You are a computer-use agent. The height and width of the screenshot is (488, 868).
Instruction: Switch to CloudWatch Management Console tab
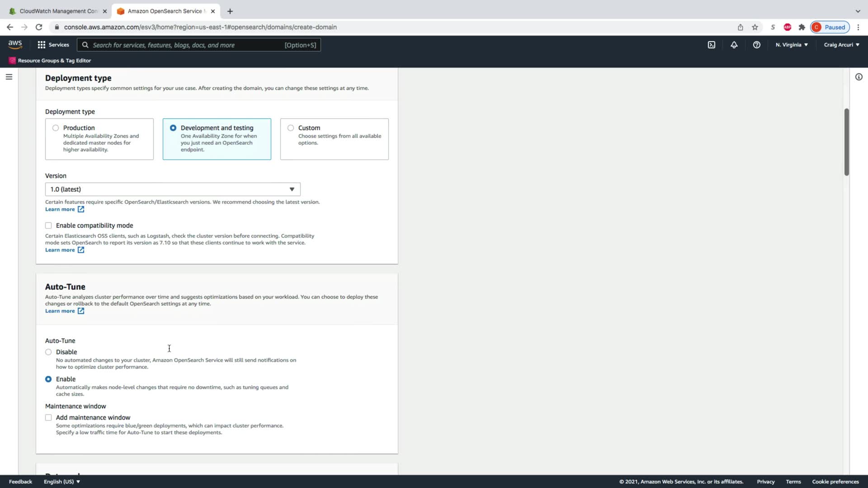coord(58,11)
